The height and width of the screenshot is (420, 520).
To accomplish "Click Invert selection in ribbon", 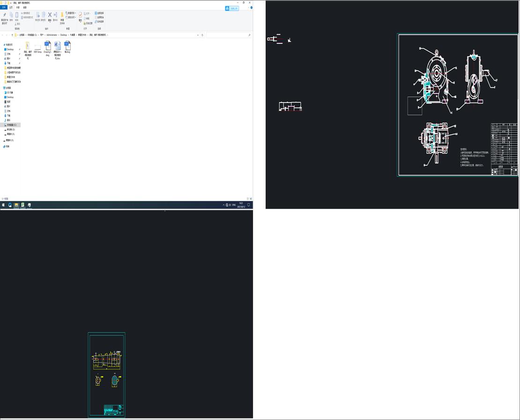I will [x=99, y=22].
